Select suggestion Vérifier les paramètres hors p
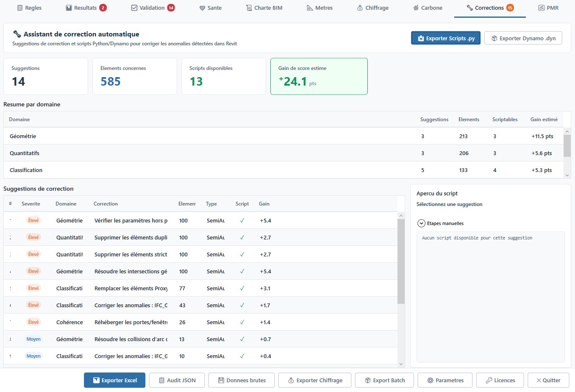This screenshot has height=392, width=575. (200, 220)
